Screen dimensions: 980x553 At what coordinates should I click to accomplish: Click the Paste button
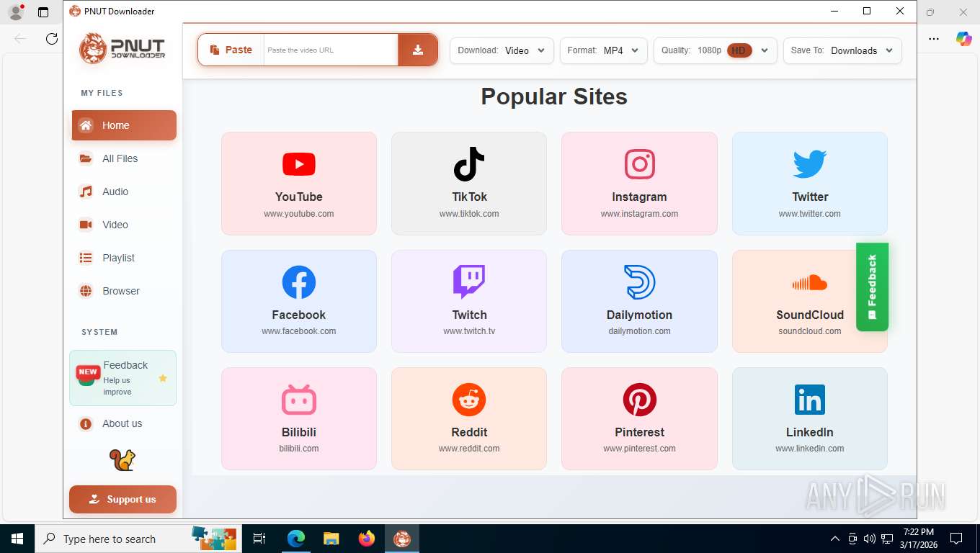[x=231, y=50]
